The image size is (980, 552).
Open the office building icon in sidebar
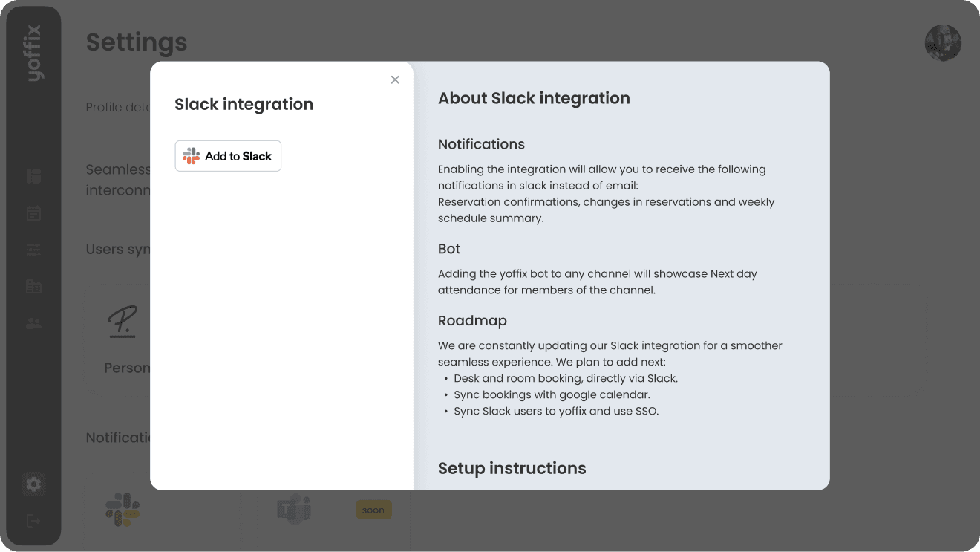point(33,286)
